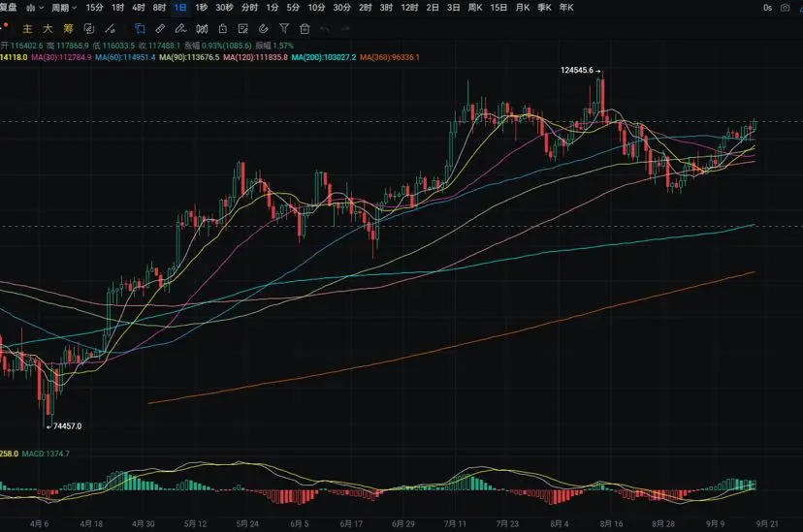Image resolution: width=803 pixels, height=532 pixels.
Task: Select the pen drawing tool
Action: tap(180, 29)
